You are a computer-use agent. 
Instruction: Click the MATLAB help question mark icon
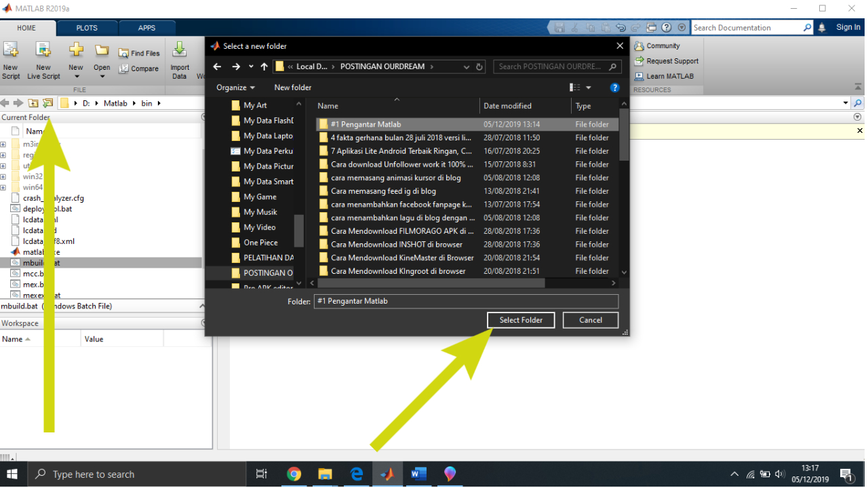click(667, 28)
